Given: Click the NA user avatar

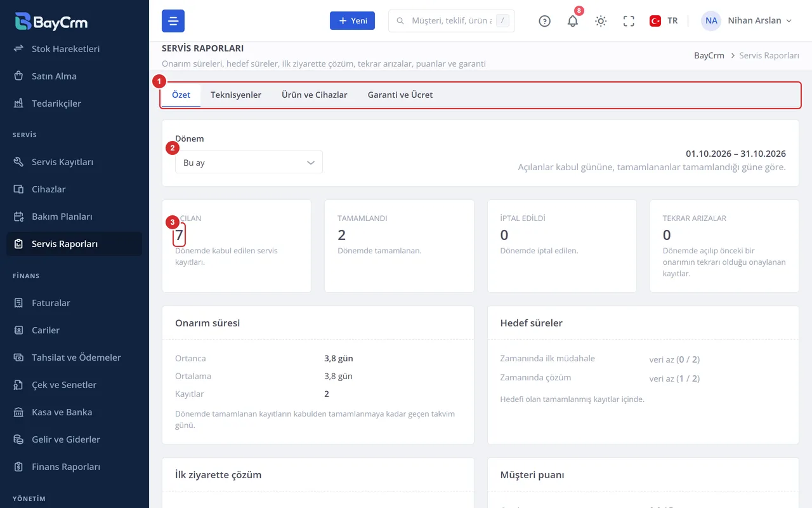Looking at the screenshot, I should pos(711,21).
